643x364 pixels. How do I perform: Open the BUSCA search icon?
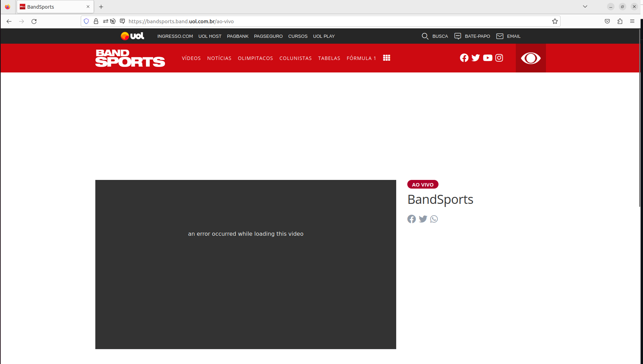pyautogui.click(x=425, y=36)
